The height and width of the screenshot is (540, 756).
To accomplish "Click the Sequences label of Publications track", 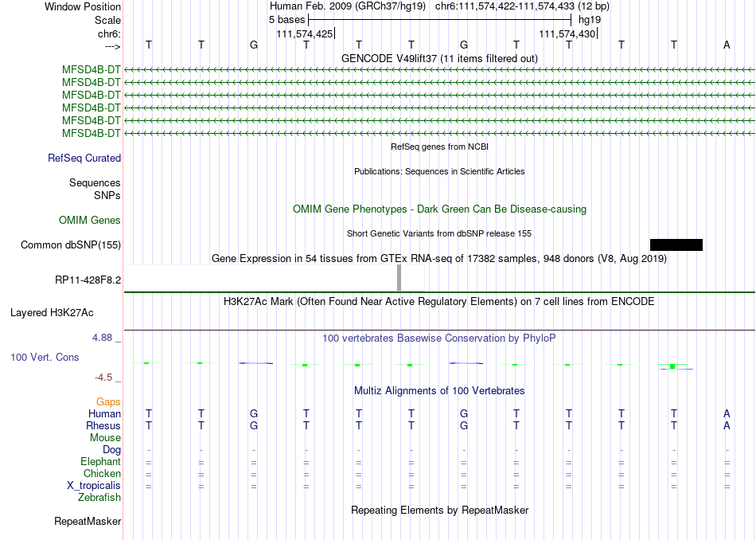I will (95, 183).
